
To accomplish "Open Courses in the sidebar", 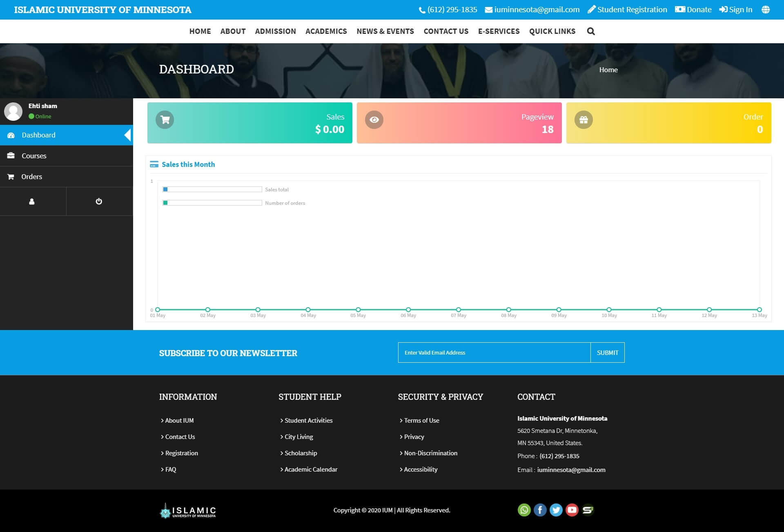I will [x=34, y=156].
